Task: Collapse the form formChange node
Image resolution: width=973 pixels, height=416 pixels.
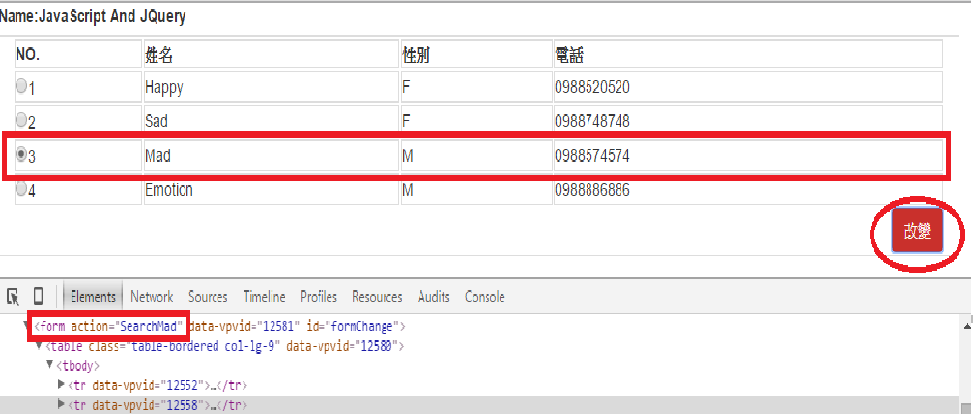Action: pyautogui.click(x=26, y=325)
